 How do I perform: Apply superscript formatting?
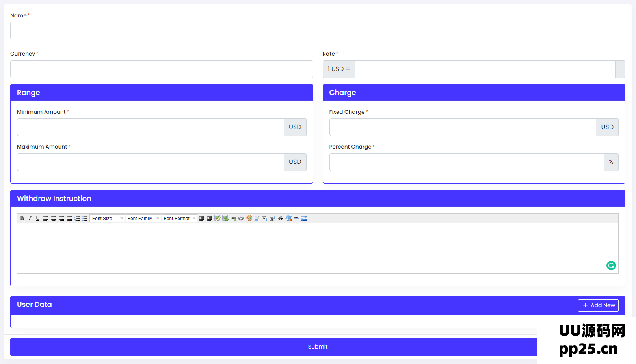[273, 218]
